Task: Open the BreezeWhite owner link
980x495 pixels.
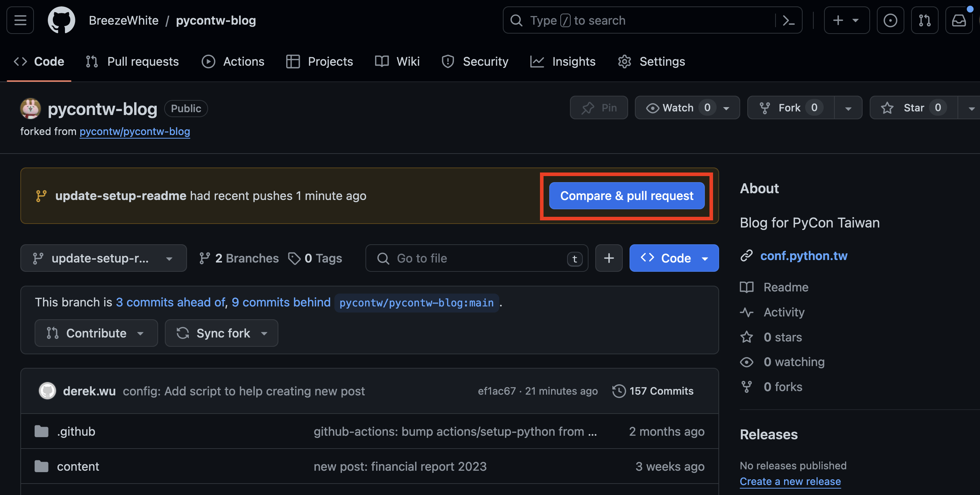Action: (x=123, y=20)
